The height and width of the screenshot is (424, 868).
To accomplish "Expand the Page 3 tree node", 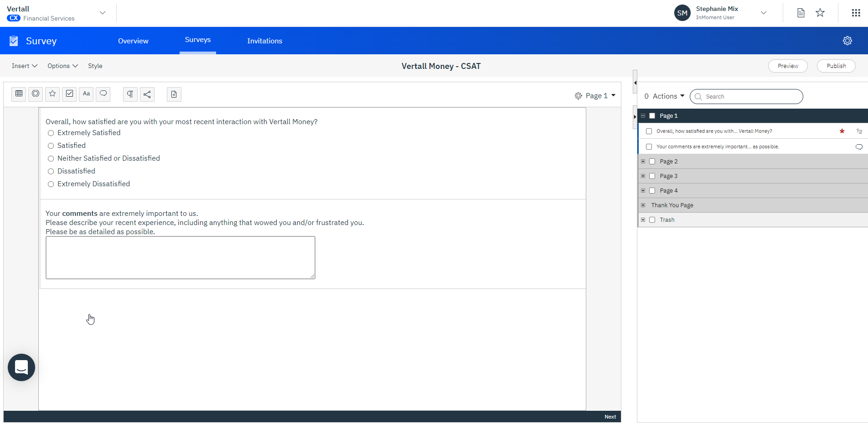I will [643, 176].
